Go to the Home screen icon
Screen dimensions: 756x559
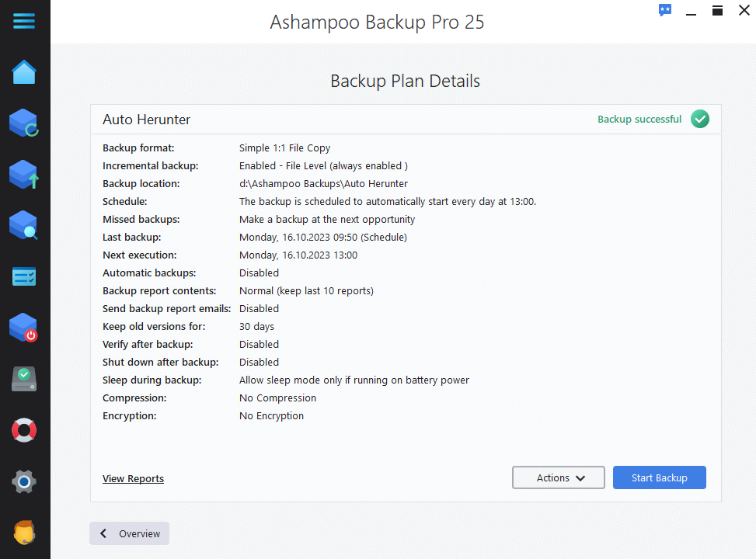pos(24,71)
